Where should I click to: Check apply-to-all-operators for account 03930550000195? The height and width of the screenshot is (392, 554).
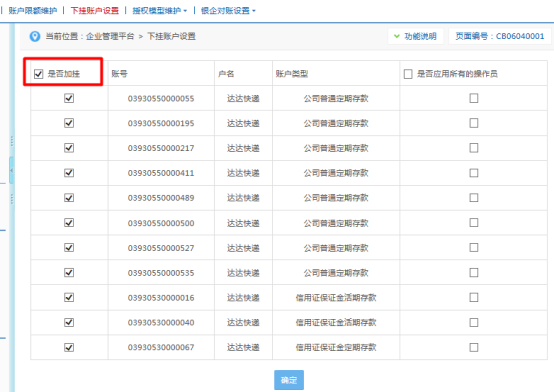[x=474, y=123]
